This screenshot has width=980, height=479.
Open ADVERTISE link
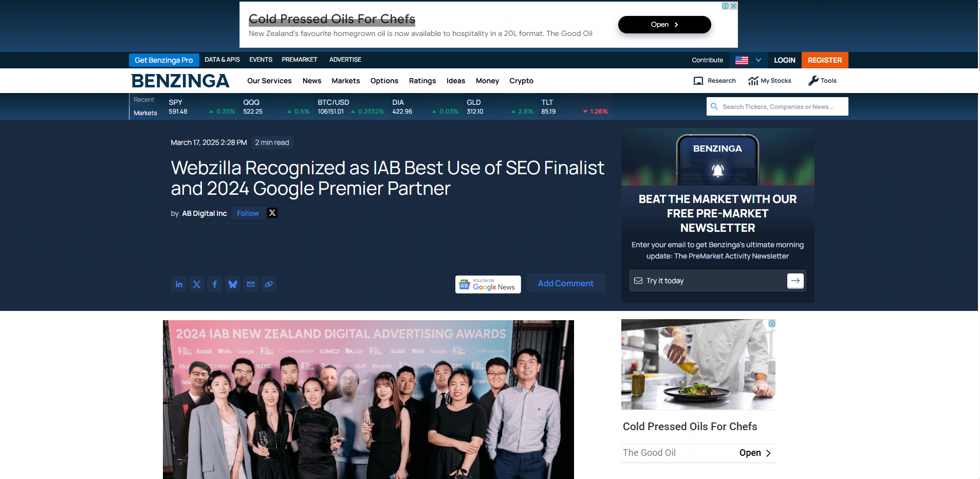tap(345, 60)
